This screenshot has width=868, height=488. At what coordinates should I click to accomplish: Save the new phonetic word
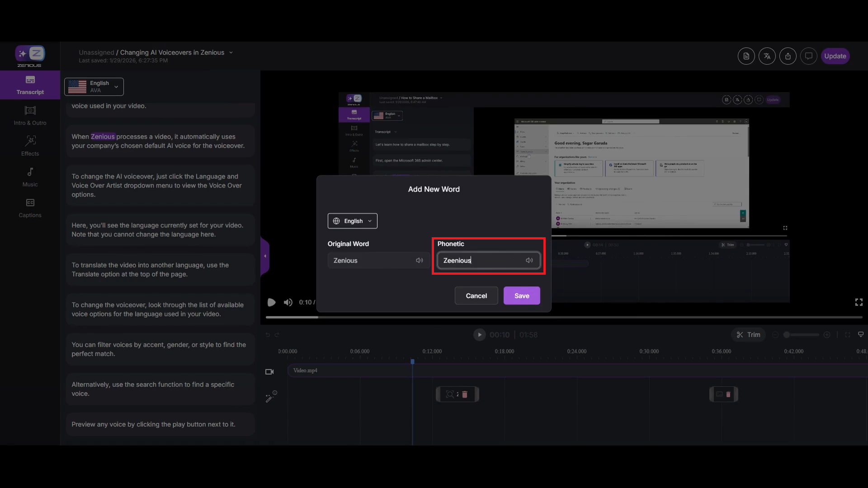click(x=521, y=296)
